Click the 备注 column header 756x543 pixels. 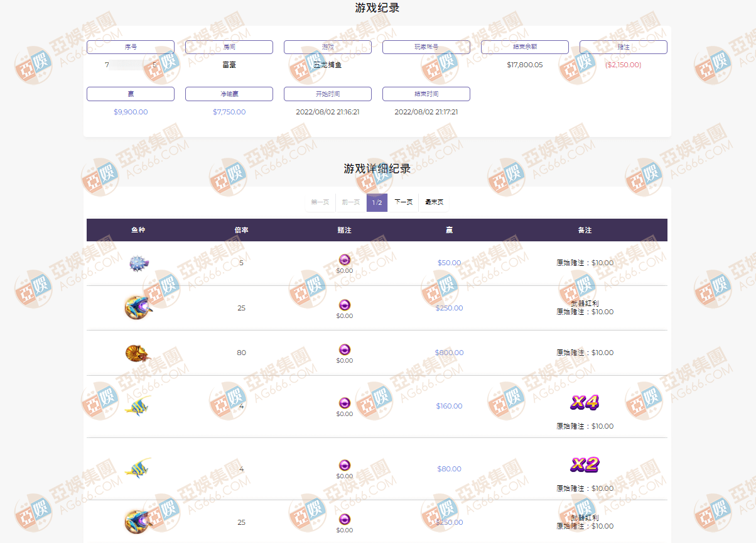(585, 230)
